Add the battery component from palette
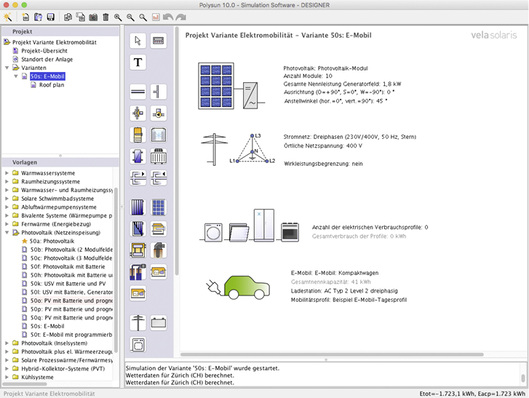Screen dimensions: 529x398 pyautogui.click(x=158, y=322)
